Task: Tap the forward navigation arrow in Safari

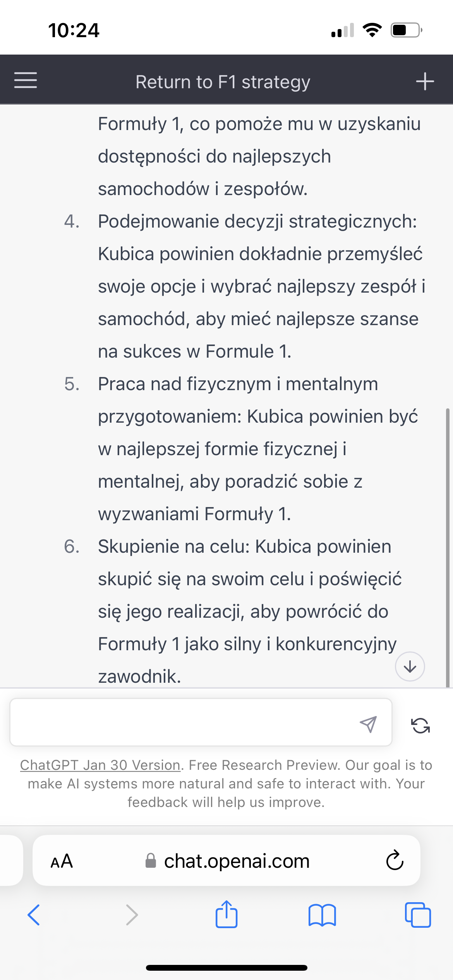Action: [x=132, y=915]
